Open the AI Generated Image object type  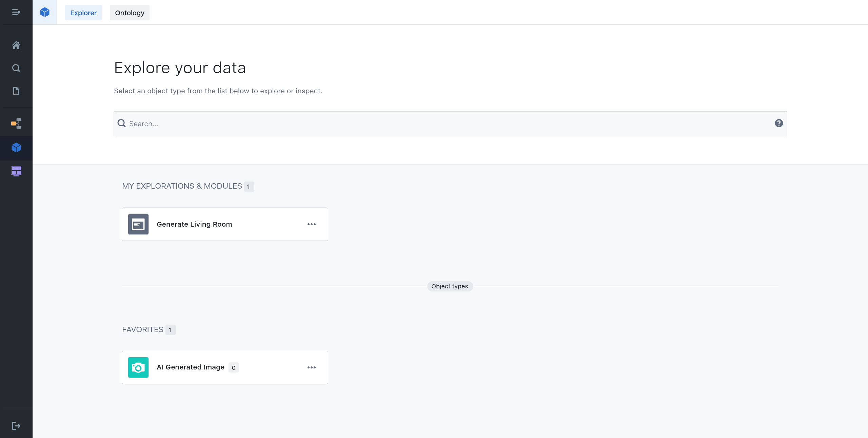tap(225, 367)
